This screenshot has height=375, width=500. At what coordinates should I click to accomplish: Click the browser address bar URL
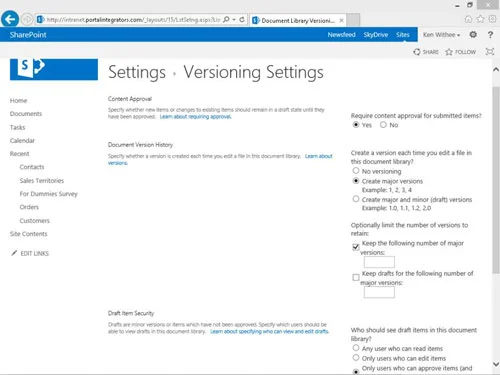tap(133, 20)
